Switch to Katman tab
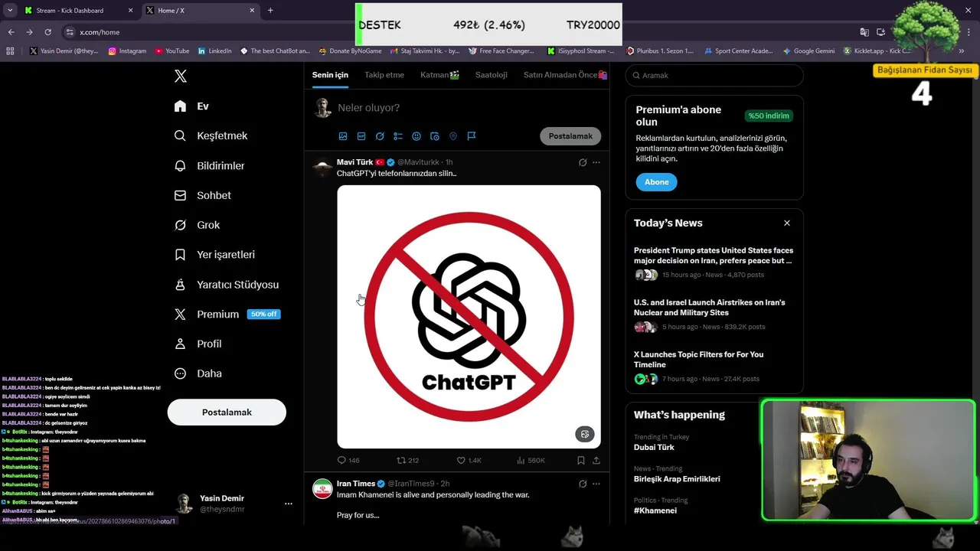The width and height of the screenshot is (980, 551). tap(439, 75)
